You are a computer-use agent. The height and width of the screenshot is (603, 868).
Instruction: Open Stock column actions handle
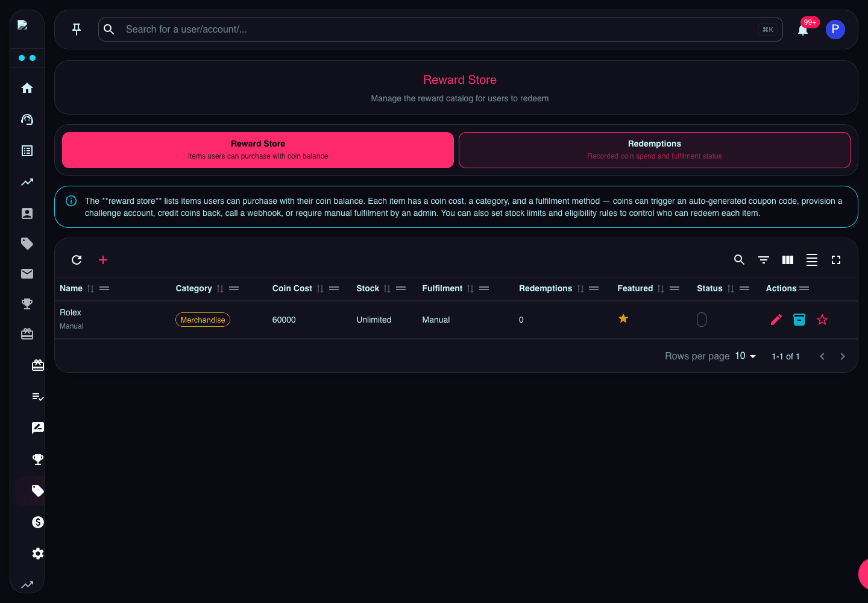[x=401, y=288]
